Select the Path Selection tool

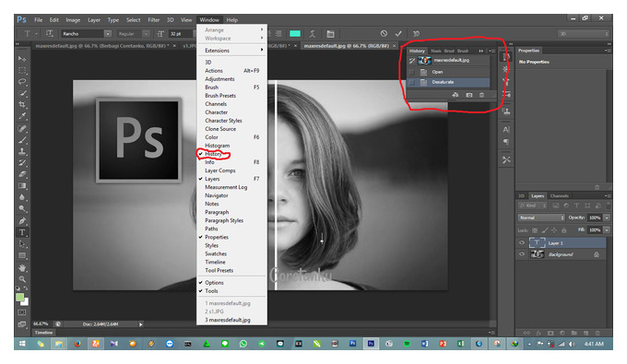tap(22, 243)
